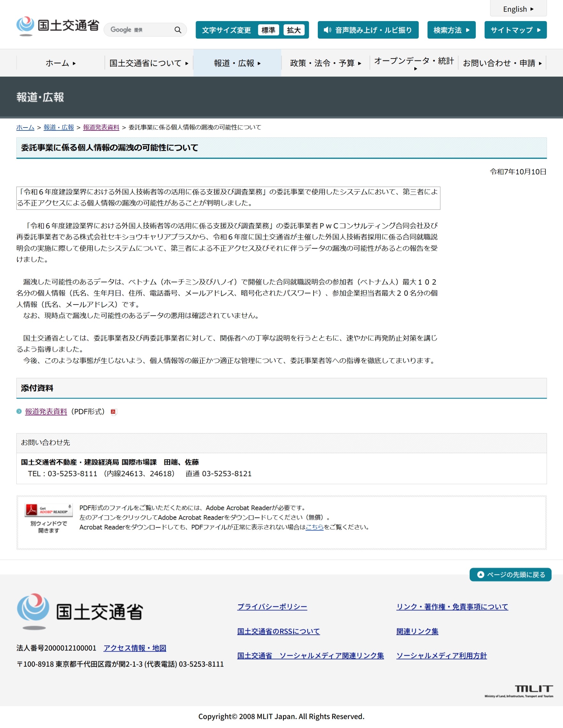This screenshot has width=563, height=728.
Task: Open the サイトマップ button
Action: pos(515,30)
